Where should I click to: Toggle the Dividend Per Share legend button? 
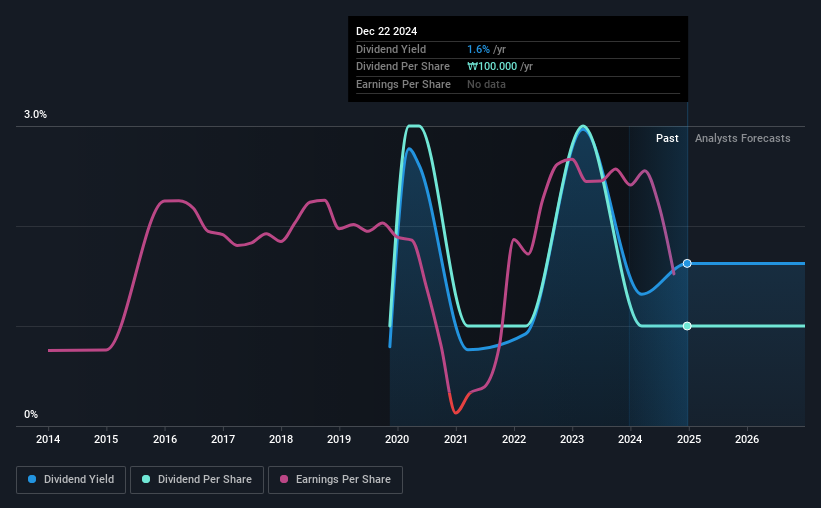pos(197,480)
